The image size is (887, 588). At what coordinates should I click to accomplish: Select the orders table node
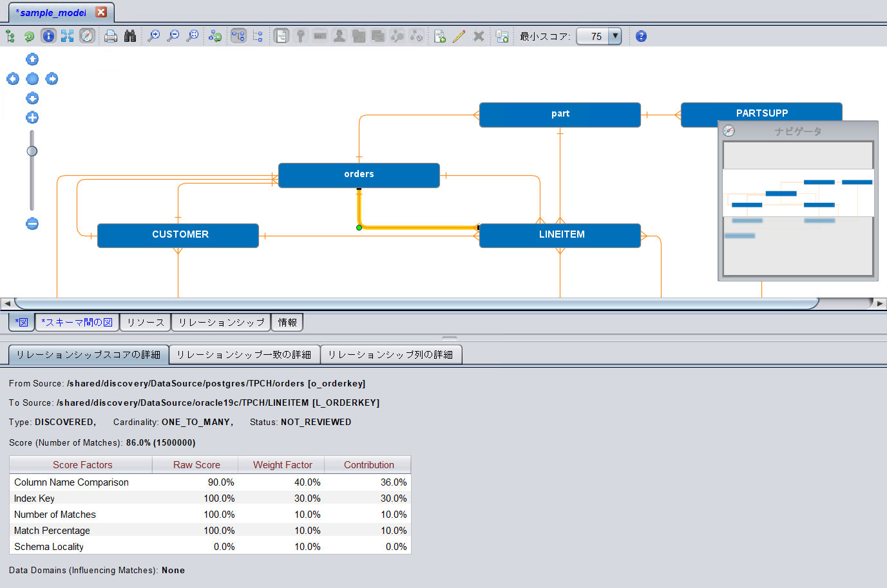tap(359, 175)
